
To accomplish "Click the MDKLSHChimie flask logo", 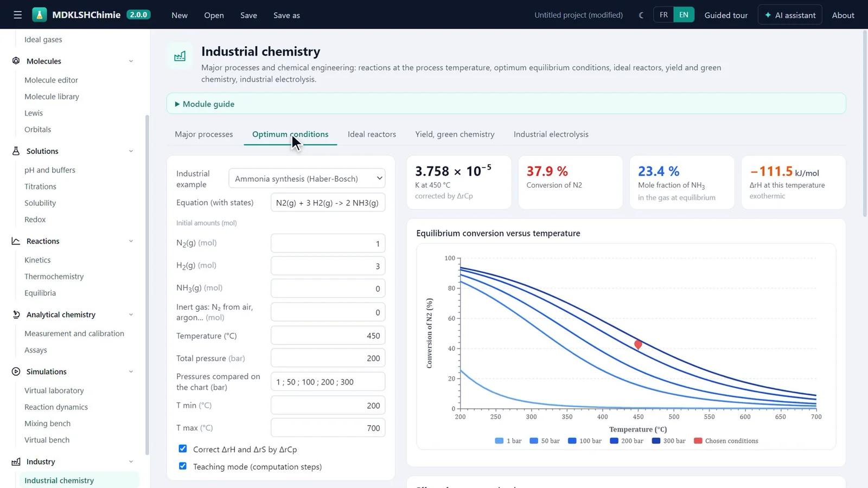I will pos(40,15).
